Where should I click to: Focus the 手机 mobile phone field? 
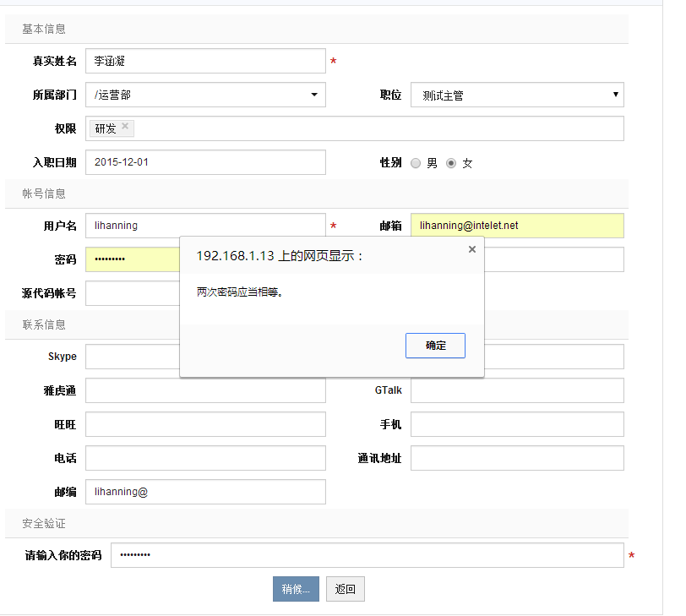517,424
